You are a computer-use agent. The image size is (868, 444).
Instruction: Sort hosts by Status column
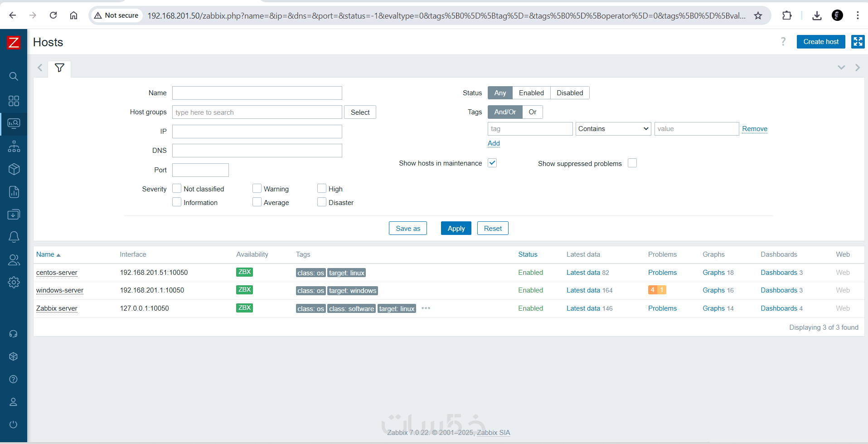pyautogui.click(x=528, y=254)
